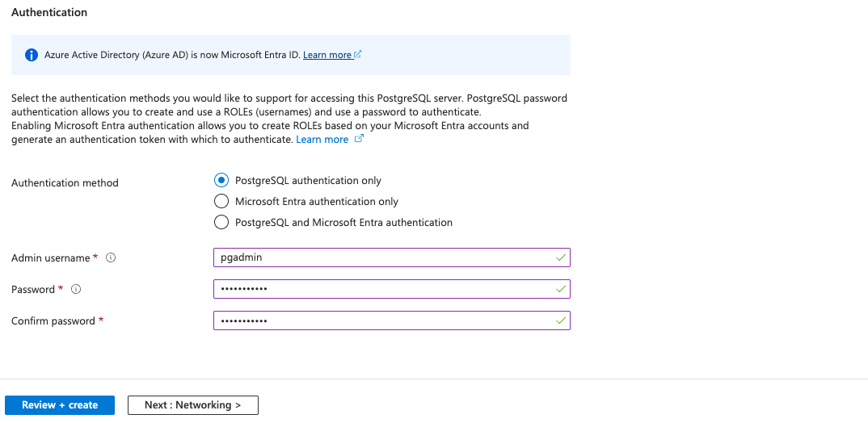
Task: Choose Microsoft Entra authentication only
Action: tap(221, 202)
